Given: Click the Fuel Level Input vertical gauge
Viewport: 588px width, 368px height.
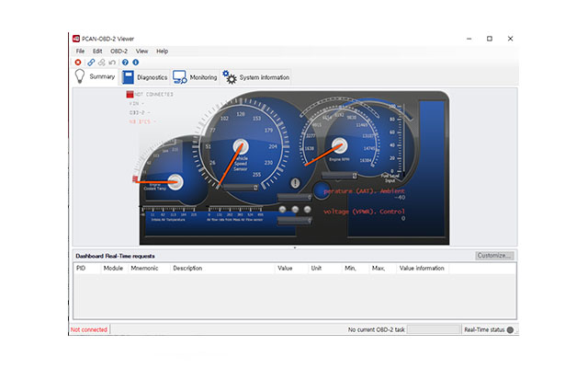Looking at the screenshot, I should point(396,143).
